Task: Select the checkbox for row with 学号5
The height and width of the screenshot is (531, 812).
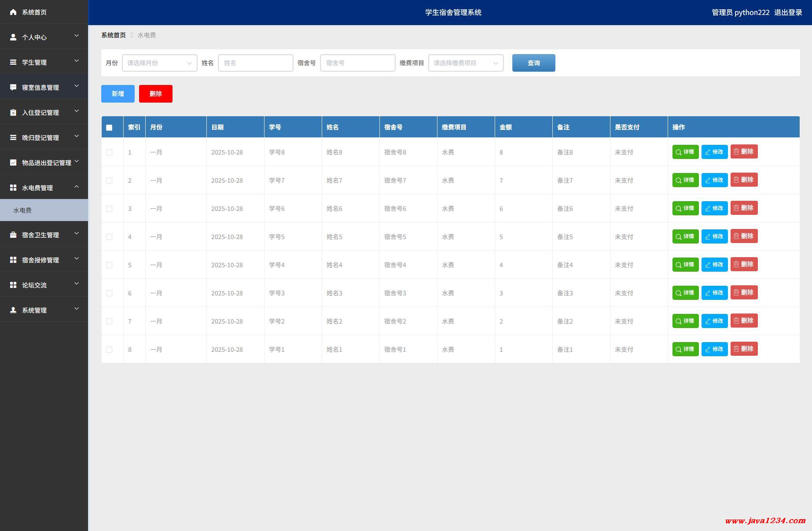Action: (x=109, y=237)
